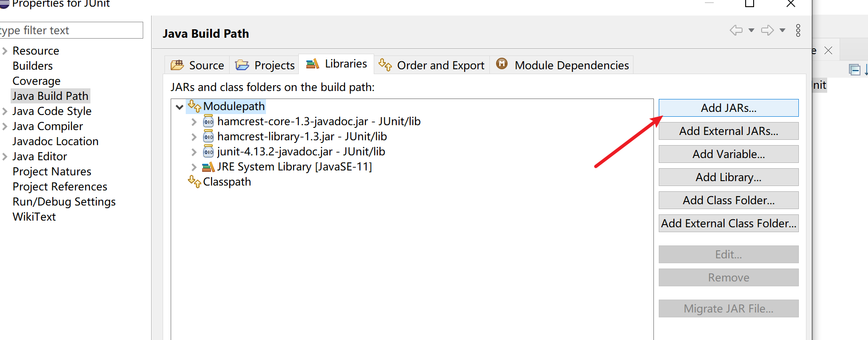Image resolution: width=868 pixels, height=340 pixels.
Task: Select hamcrest-core-1.3-javadoc.jar - JUnit/lib row
Action: pyautogui.click(x=319, y=121)
